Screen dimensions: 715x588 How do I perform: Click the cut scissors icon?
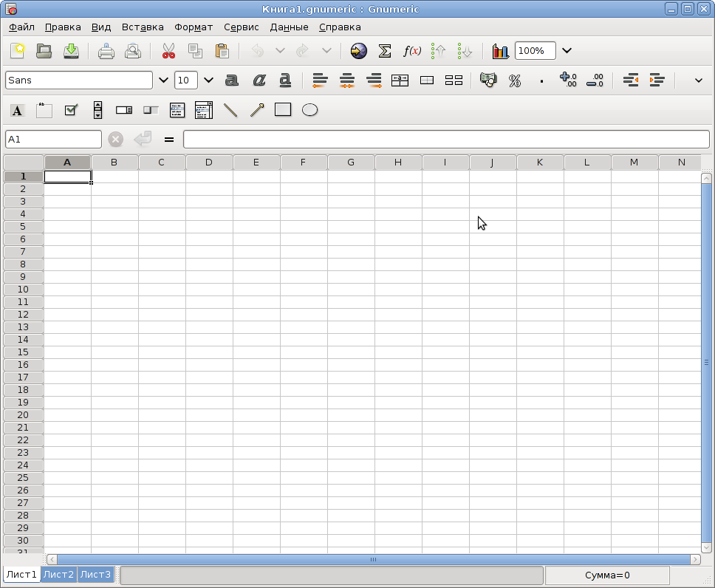click(x=168, y=51)
